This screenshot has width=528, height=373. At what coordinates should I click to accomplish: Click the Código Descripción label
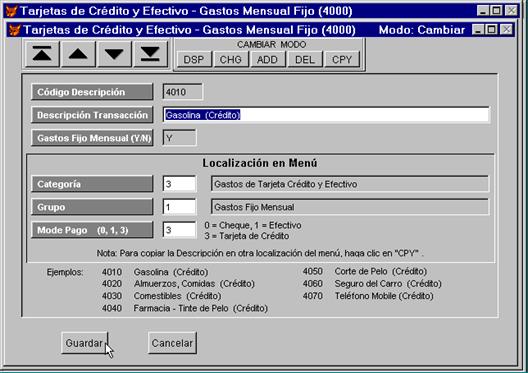(92, 92)
